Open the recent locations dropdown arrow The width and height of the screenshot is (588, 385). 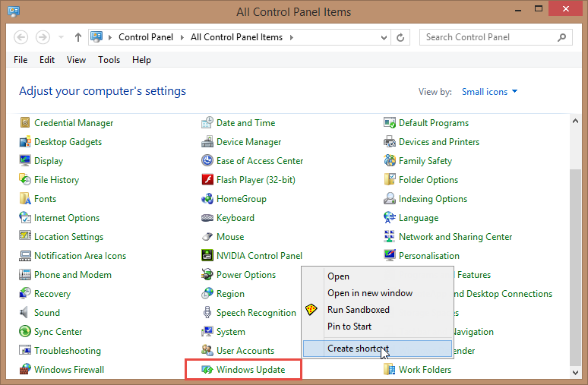(61, 37)
